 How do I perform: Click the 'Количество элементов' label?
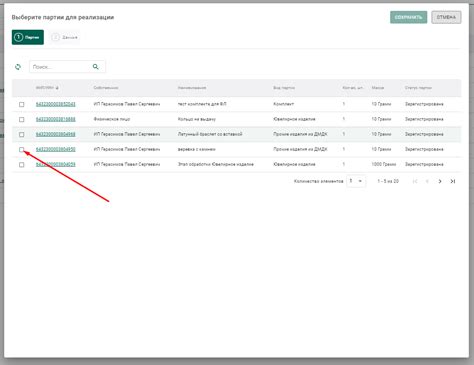(x=318, y=181)
